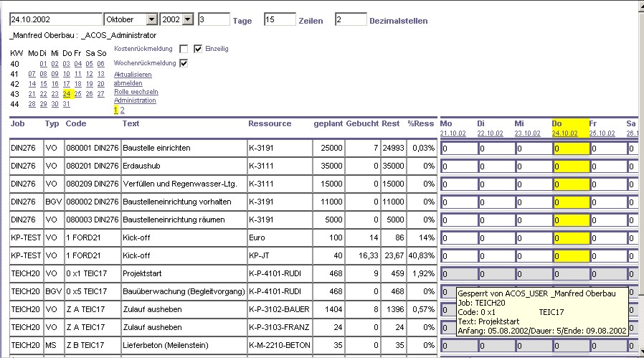Click Thursday field in Kick-off Euro row
The width and height of the screenshot is (644, 358).
[x=572, y=238]
